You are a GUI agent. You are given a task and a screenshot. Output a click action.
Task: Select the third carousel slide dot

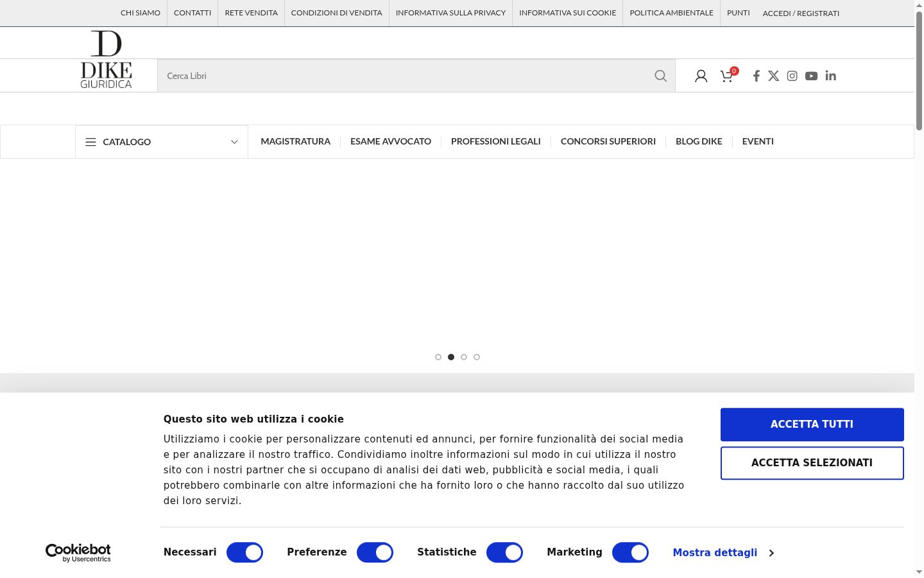click(464, 357)
